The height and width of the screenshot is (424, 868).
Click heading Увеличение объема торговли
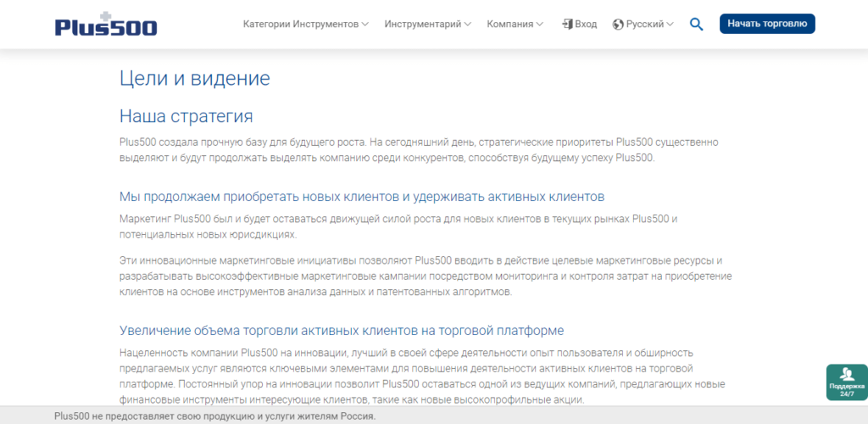point(342,331)
